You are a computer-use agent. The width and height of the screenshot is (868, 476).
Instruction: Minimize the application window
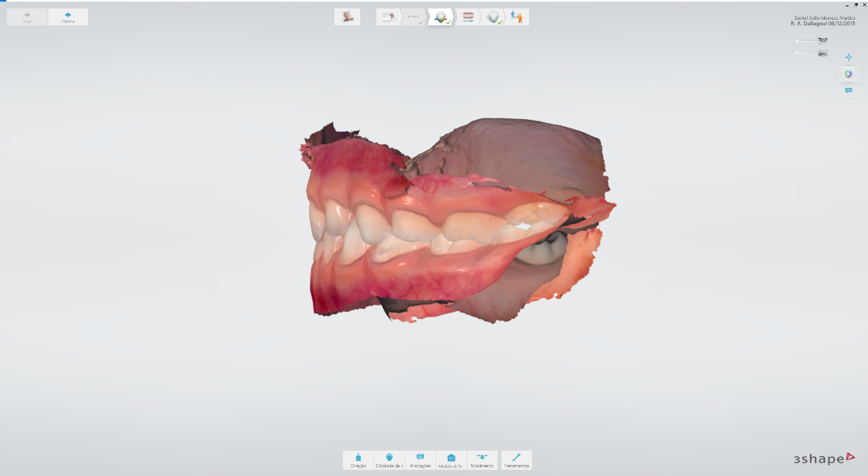847,5
